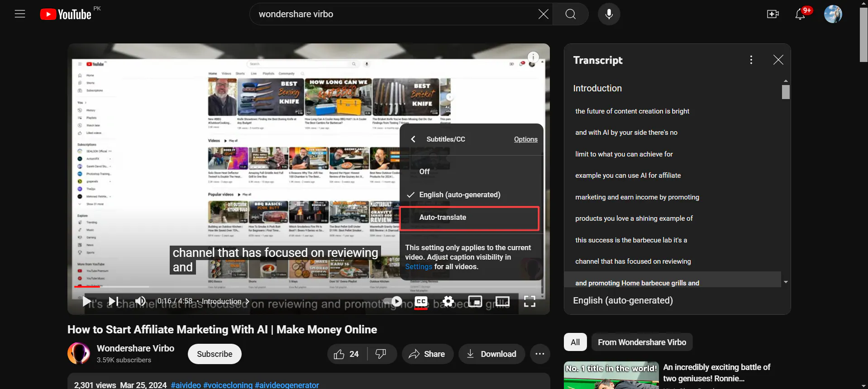The image size is (868, 389).
Task: Open #aivideogenerator hashtag
Action: [x=287, y=385]
